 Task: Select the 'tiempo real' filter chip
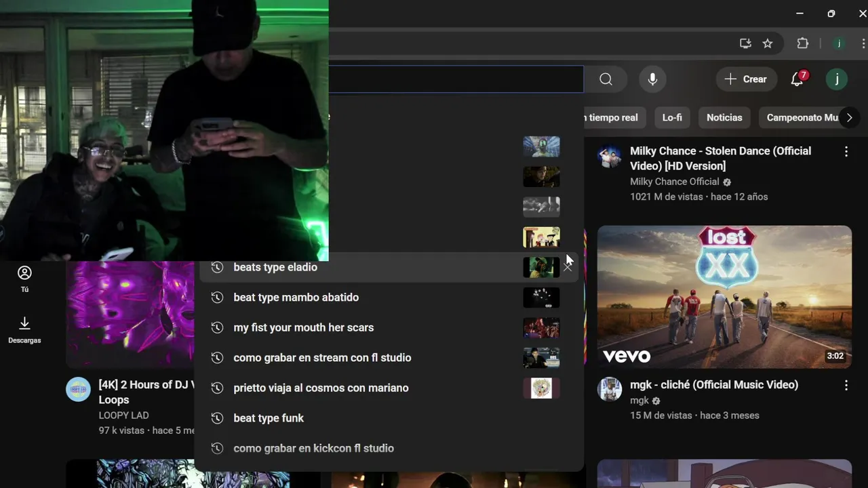coord(614,117)
